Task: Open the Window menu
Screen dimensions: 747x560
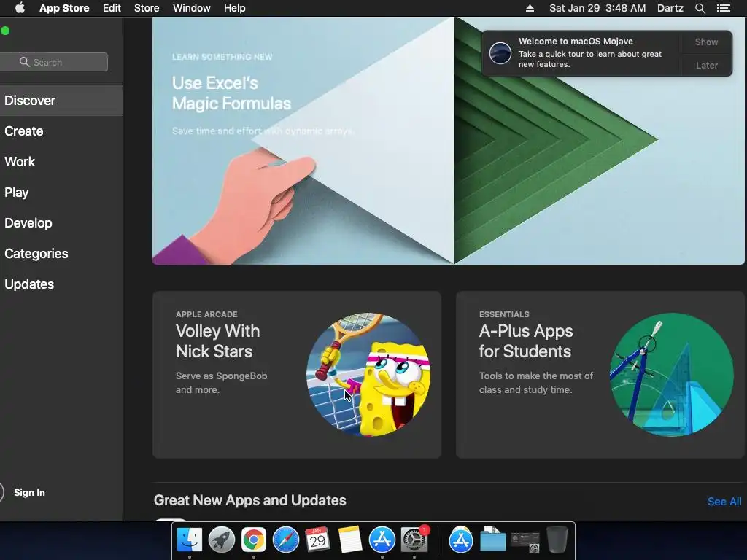Action: point(192,8)
